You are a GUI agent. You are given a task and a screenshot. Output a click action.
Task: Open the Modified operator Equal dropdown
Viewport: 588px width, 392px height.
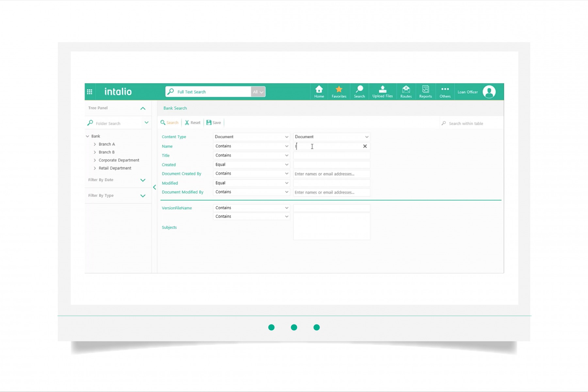pos(251,183)
